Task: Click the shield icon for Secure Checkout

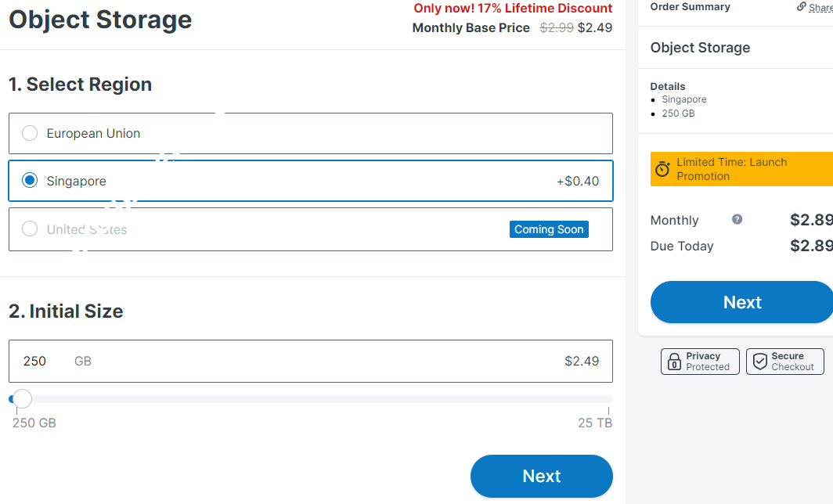Action: 759,362
